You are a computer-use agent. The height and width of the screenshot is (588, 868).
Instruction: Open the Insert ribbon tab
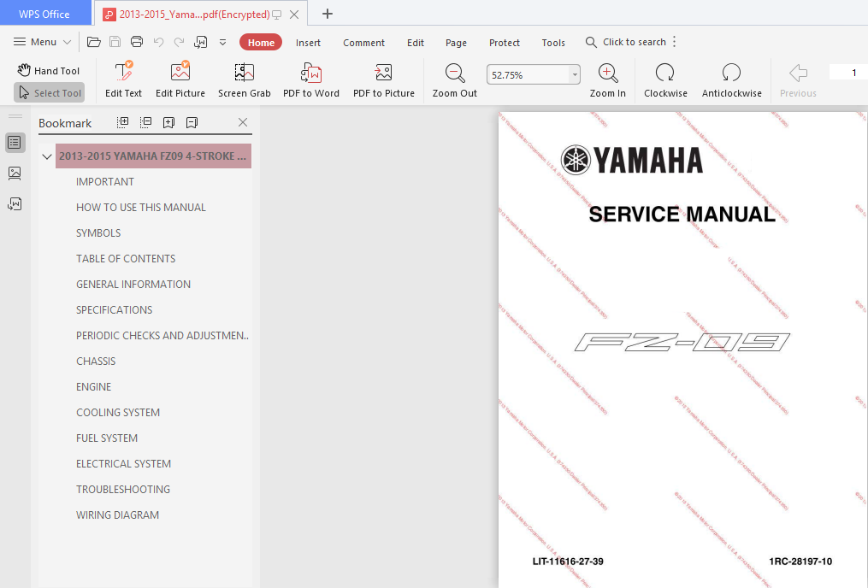pos(308,43)
